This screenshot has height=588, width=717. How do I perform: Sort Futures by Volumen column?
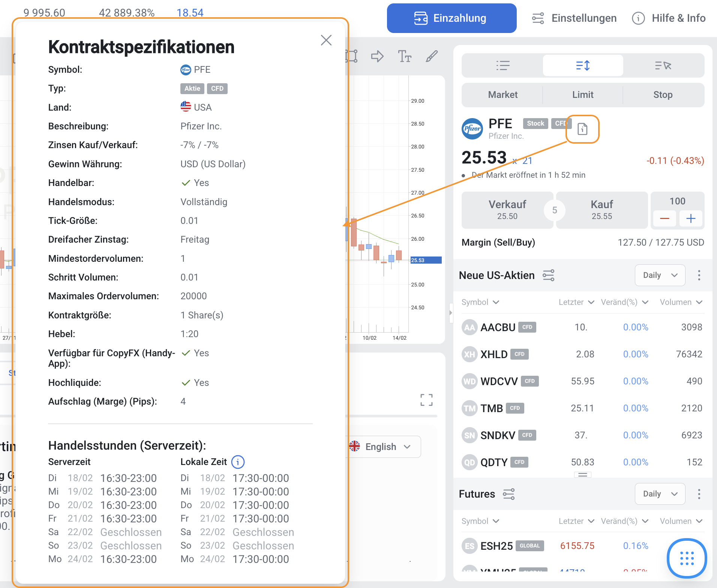[681, 521]
